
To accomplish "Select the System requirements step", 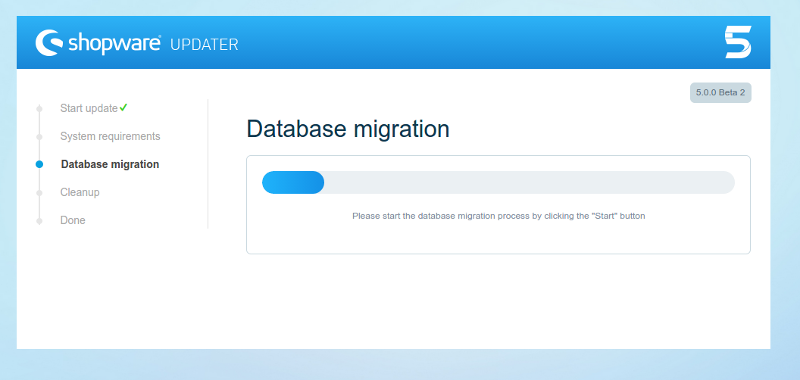I will 110,136.
